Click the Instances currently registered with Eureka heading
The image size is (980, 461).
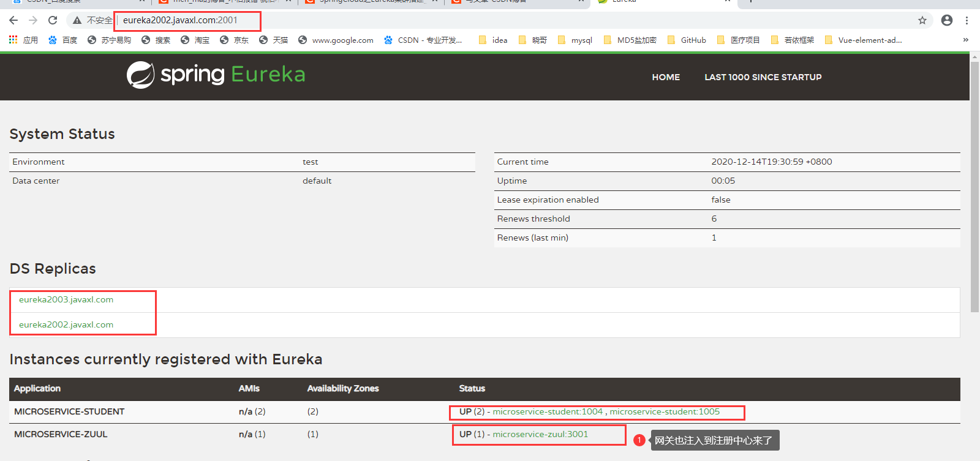tap(166, 359)
